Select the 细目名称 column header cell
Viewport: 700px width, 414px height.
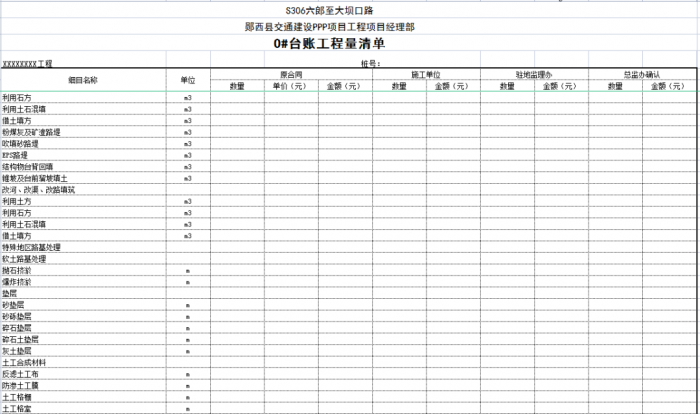point(83,80)
